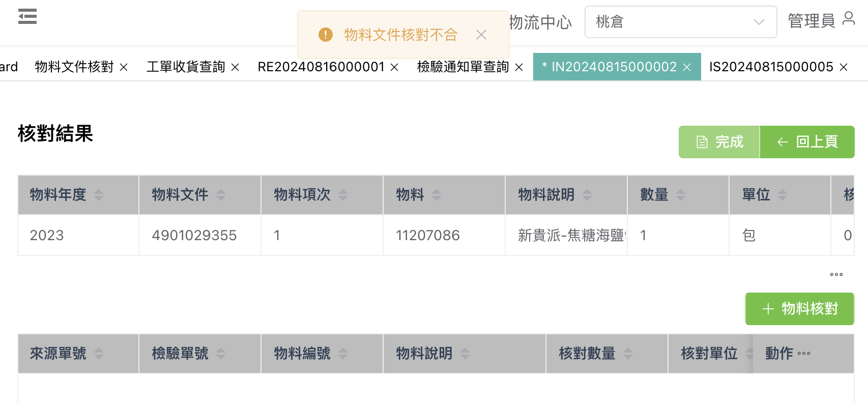Close the 物料文件核對 tab
This screenshot has height=404, width=868.
tap(124, 67)
